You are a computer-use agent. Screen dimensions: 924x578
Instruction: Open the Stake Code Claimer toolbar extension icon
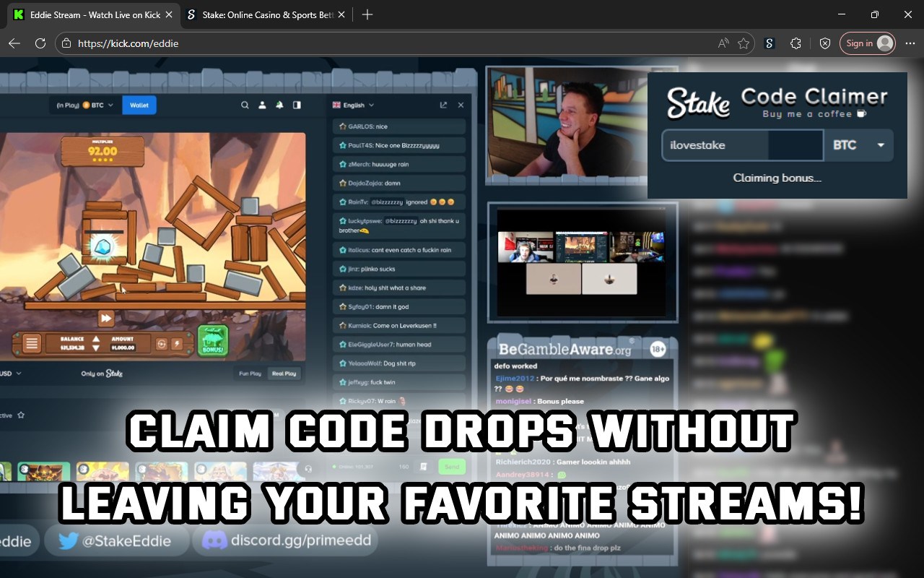coord(770,43)
